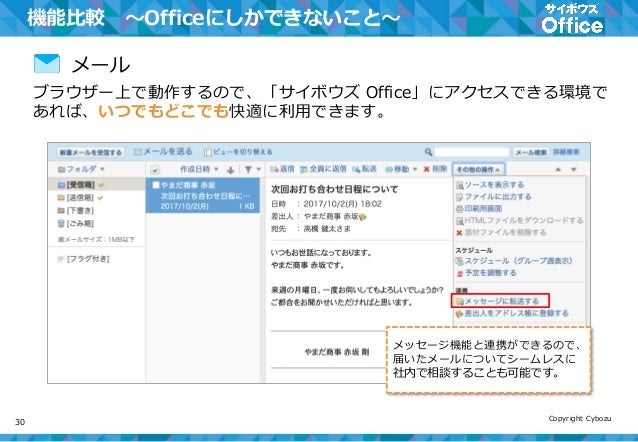This screenshot has height=442, width=638.
Task: Open the dropdown arrow beside the filter funnel
Action: tap(258, 170)
